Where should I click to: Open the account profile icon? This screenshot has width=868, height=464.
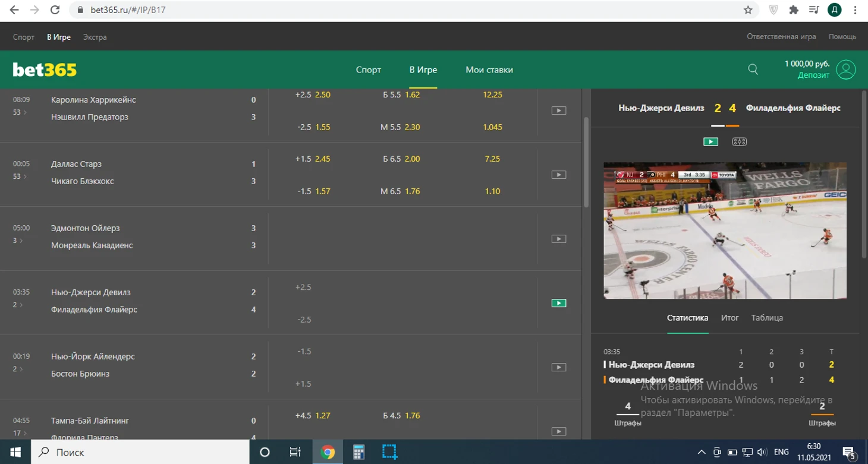tap(845, 70)
